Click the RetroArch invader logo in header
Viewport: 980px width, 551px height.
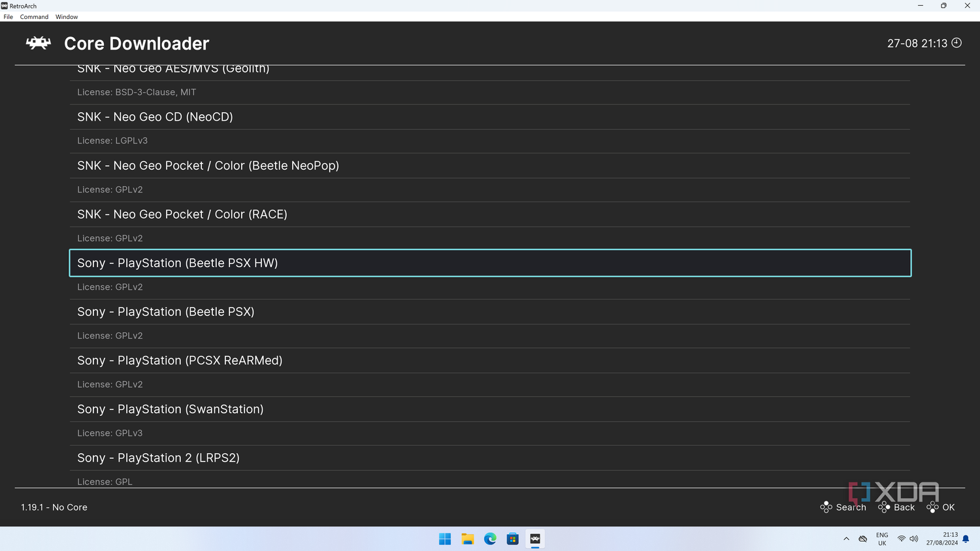[39, 43]
